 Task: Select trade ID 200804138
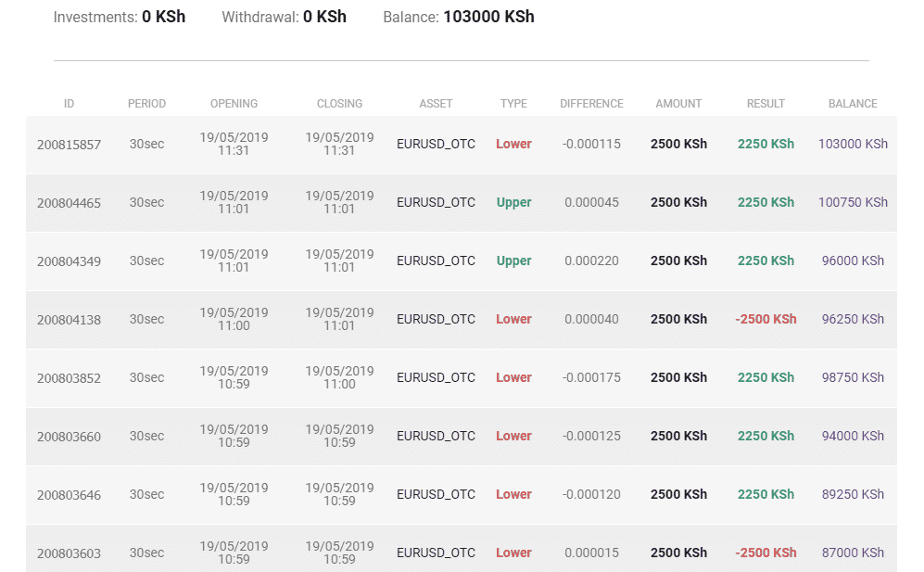coord(69,320)
